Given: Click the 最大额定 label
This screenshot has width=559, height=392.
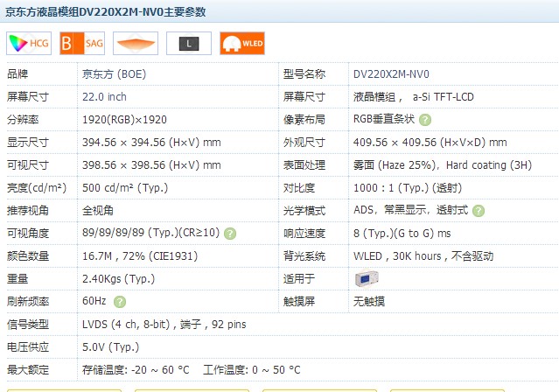Looking at the screenshot, I should [x=28, y=370].
